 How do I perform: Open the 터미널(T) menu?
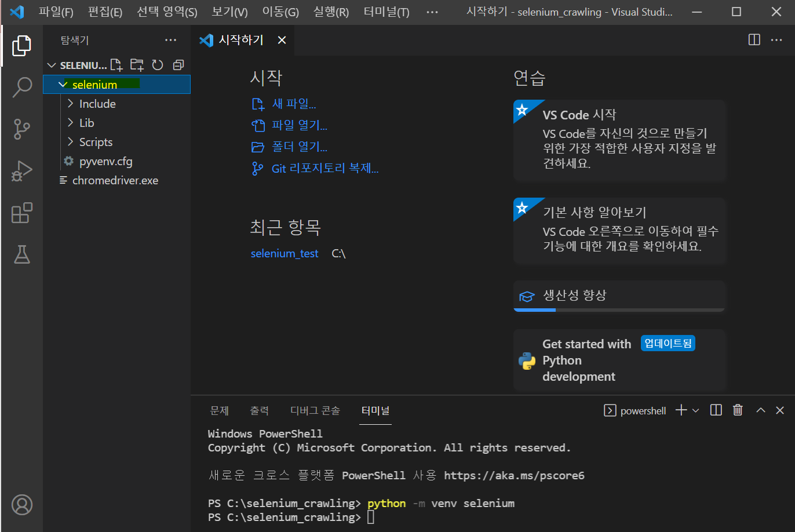point(386,12)
